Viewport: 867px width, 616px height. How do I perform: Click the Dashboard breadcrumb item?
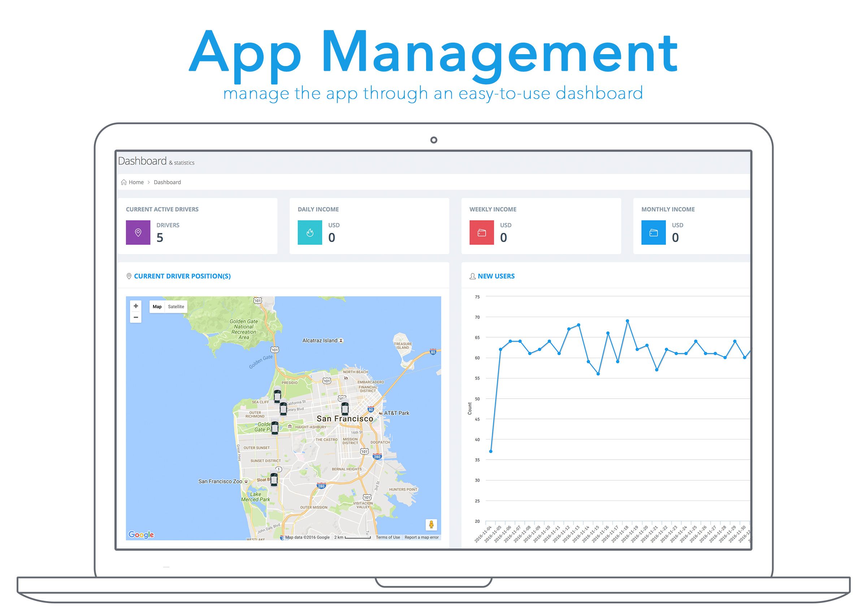(167, 182)
